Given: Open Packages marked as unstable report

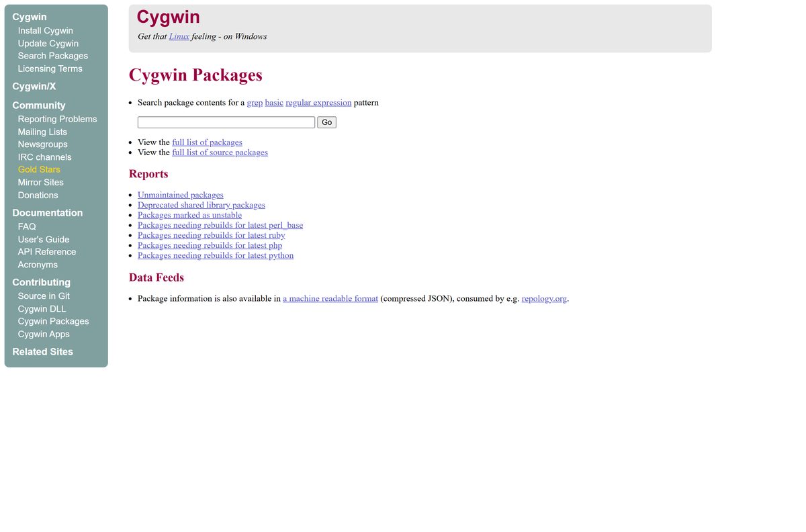Looking at the screenshot, I should (189, 215).
